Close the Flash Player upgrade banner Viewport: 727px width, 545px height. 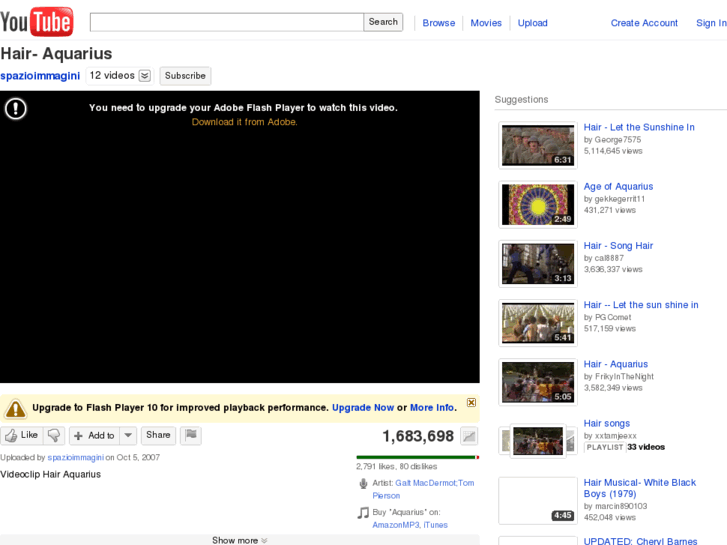coord(471,402)
